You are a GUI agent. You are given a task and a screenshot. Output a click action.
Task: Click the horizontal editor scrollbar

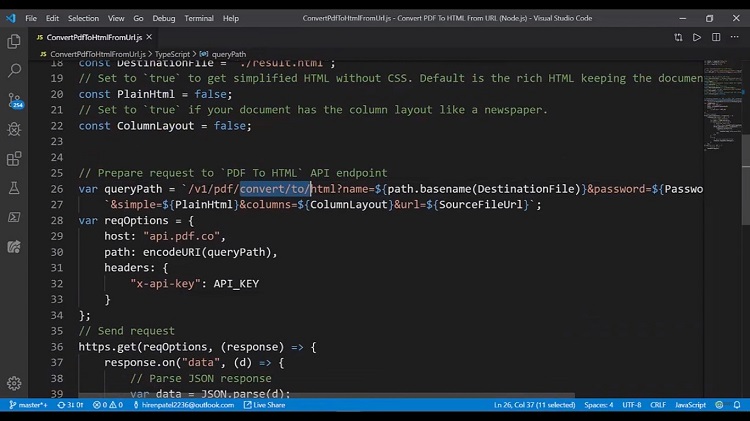pyautogui.click(x=326, y=396)
